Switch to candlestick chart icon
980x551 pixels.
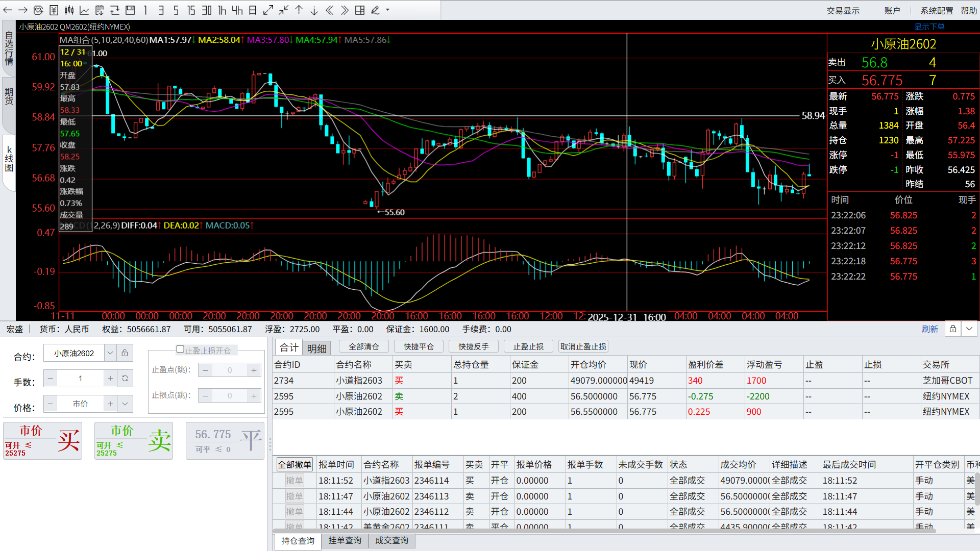coord(69,10)
